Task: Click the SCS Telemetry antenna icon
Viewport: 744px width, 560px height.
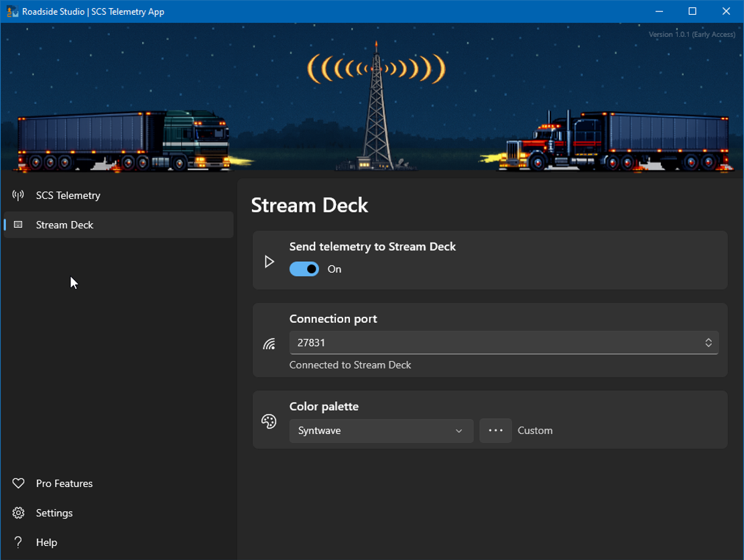Action: [18, 196]
